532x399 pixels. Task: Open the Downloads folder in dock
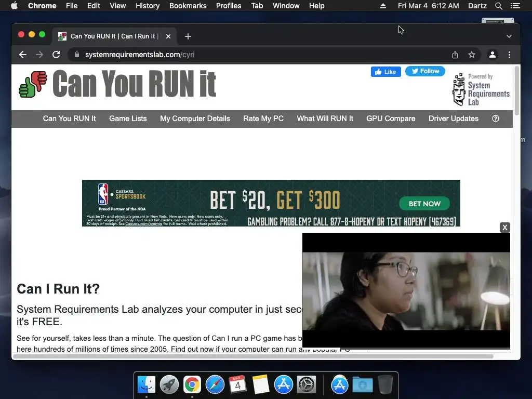[x=363, y=385]
